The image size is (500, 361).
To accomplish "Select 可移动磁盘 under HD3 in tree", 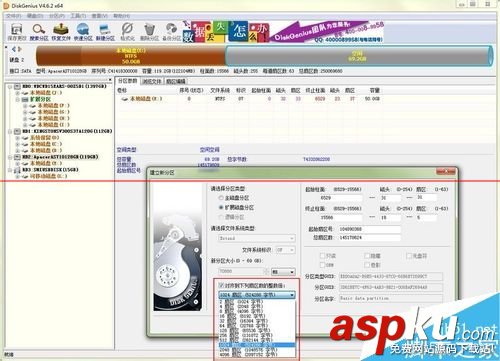I will click(x=49, y=176).
